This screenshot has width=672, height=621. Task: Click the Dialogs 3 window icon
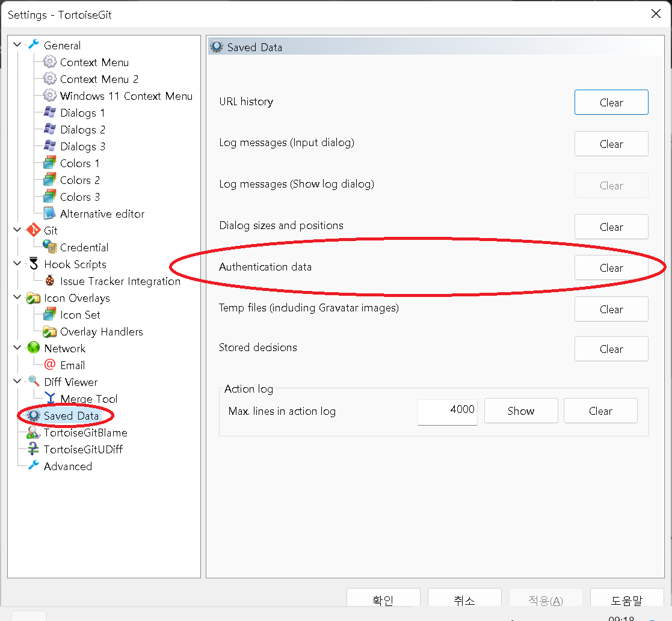[x=50, y=145]
